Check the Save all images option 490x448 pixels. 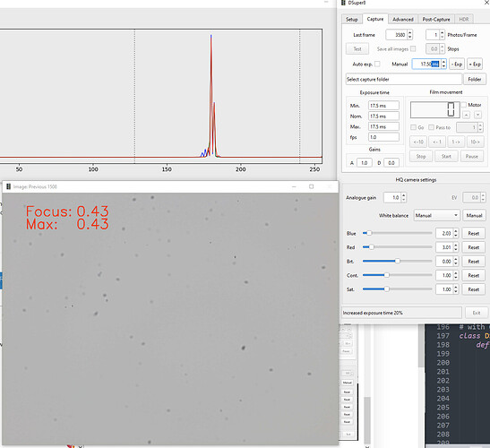(x=413, y=48)
